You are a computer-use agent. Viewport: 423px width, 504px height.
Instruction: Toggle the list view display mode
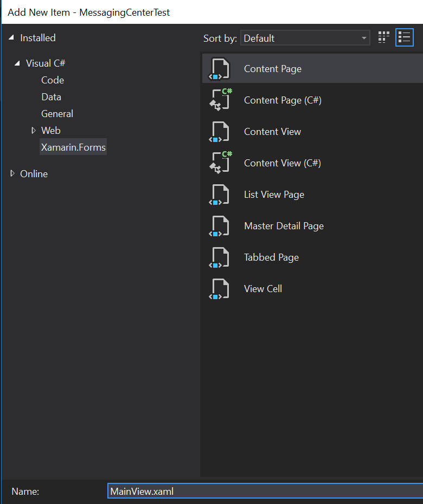pos(404,37)
